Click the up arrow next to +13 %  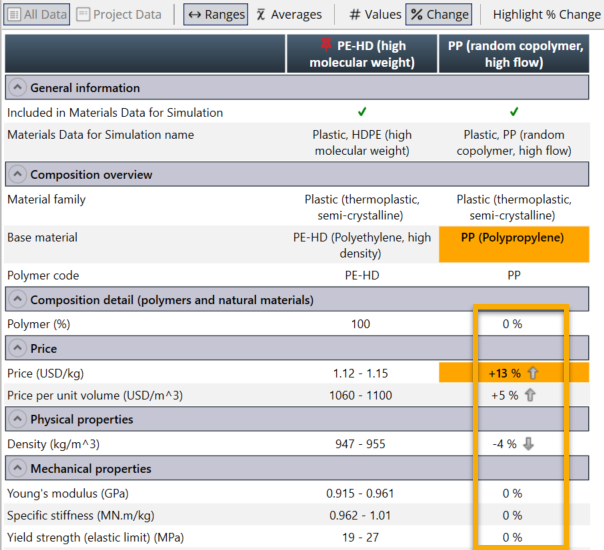535,373
